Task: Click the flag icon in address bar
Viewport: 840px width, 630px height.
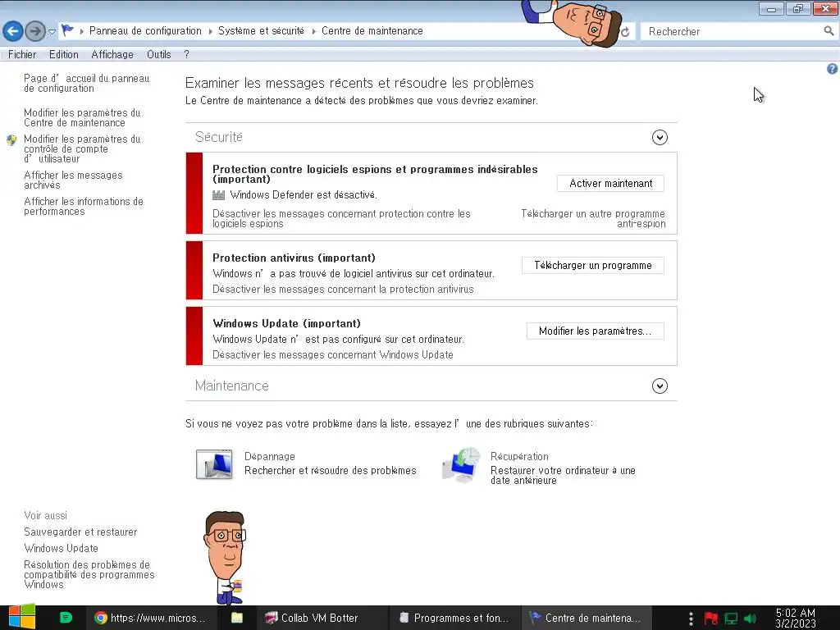Action: pyautogui.click(x=67, y=30)
